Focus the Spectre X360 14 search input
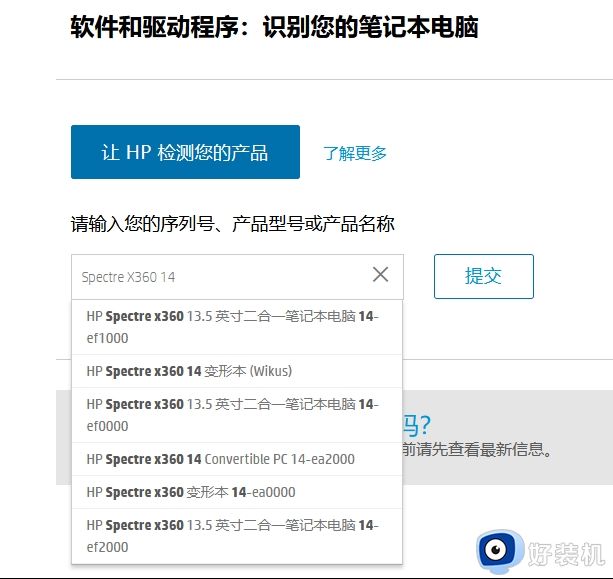 (237, 277)
